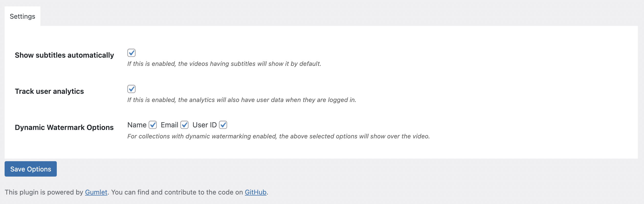
Task: Click the "Show subtitles automatically" row heading
Action: pos(64,55)
